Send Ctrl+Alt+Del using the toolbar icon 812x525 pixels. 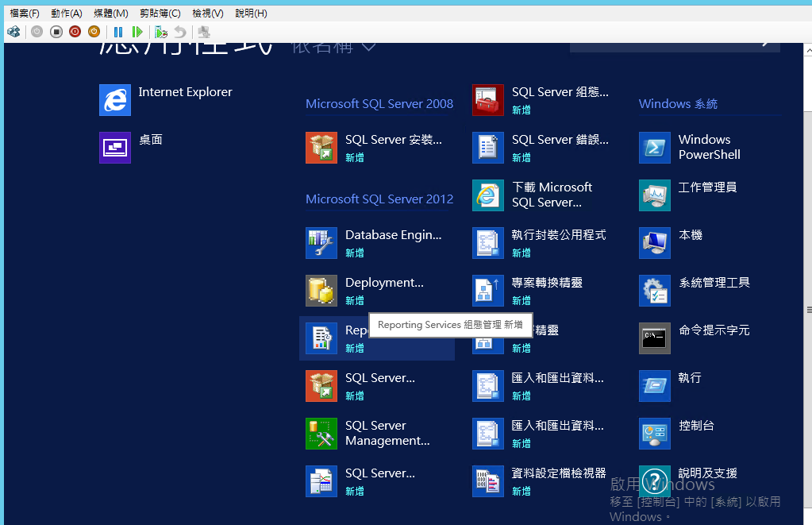tap(14, 32)
